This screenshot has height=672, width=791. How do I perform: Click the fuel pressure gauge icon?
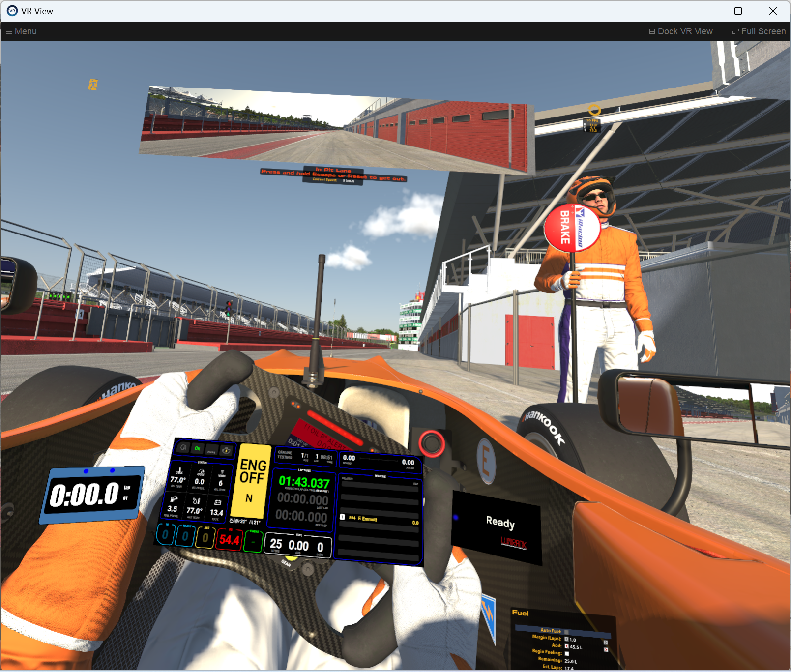click(174, 498)
